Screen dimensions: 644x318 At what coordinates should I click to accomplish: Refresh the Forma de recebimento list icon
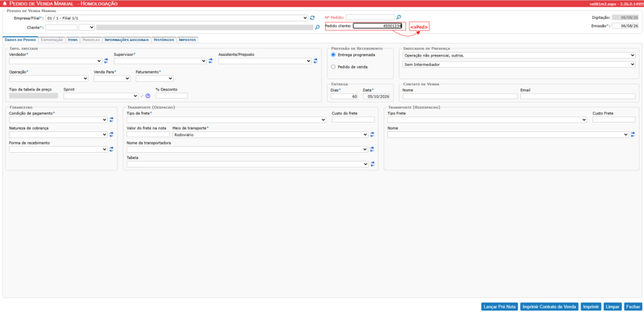(x=111, y=150)
